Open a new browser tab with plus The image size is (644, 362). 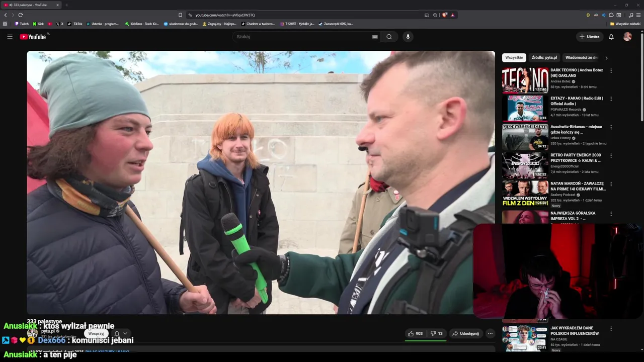[66, 5]
